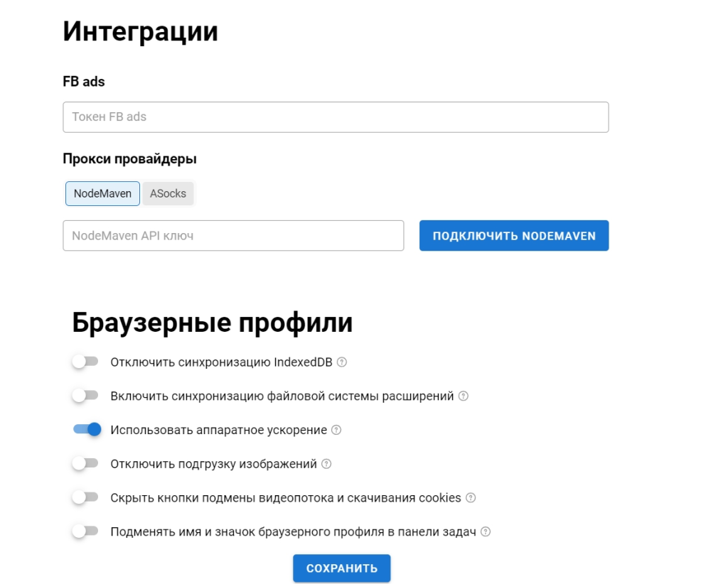This screenshot has height=584, width=728.
Task: Toggle Отключить синхронизацию IndexedDB switch
Action: click(x=85, y=362)
